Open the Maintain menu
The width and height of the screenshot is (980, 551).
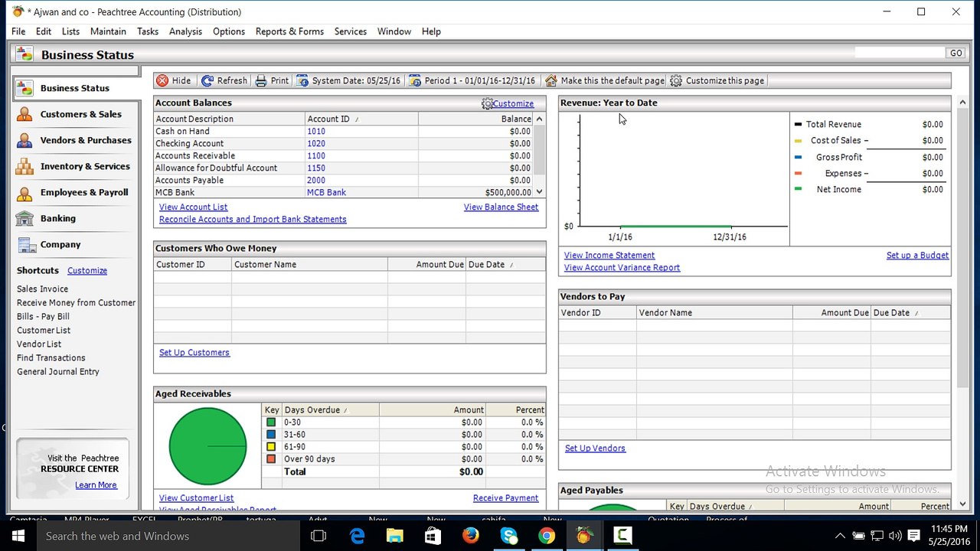(108, 31)
